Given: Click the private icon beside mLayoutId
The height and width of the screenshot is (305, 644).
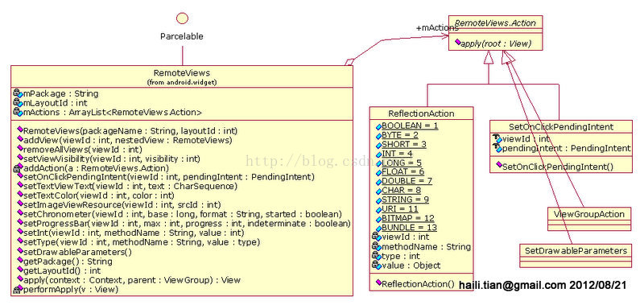Looking at the screenshot, I should click(18, 103).
